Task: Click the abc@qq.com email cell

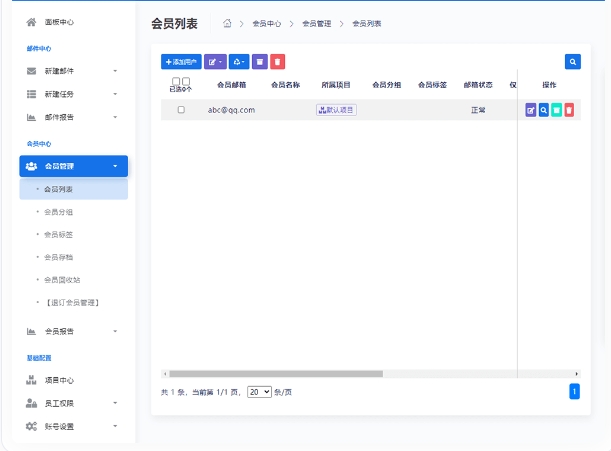Action: coord(231,110)
